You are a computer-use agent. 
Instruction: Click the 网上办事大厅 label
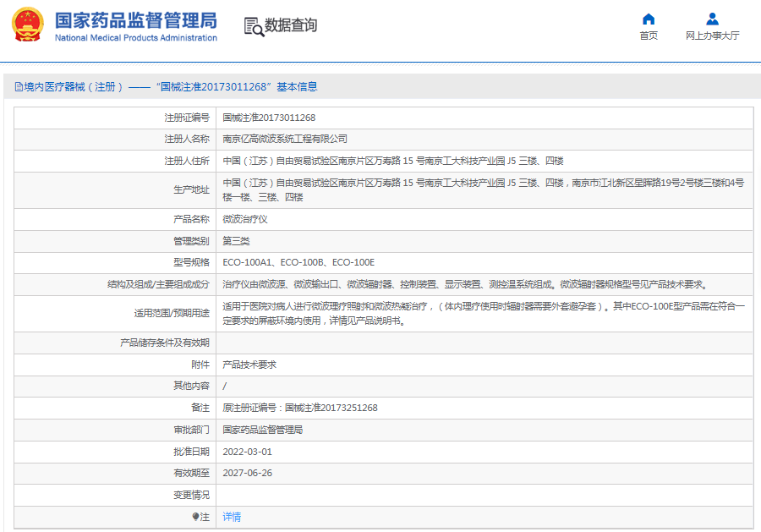712,36
